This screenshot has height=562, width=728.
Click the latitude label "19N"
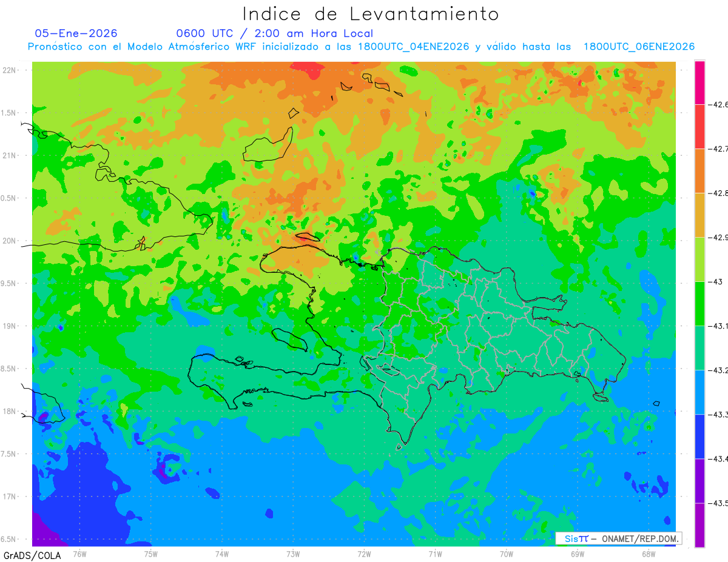click(10, 326)
